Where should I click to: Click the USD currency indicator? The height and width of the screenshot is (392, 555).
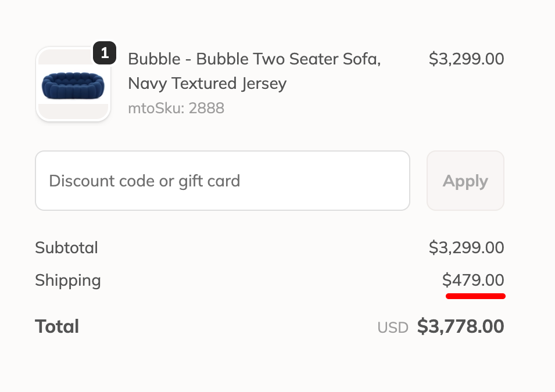point(393,328)
